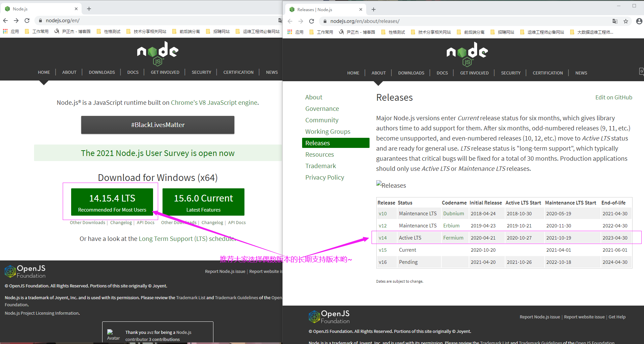Open DOCS menu on the left home page
This screenshot has width=644, height=344.
(133, 72)
